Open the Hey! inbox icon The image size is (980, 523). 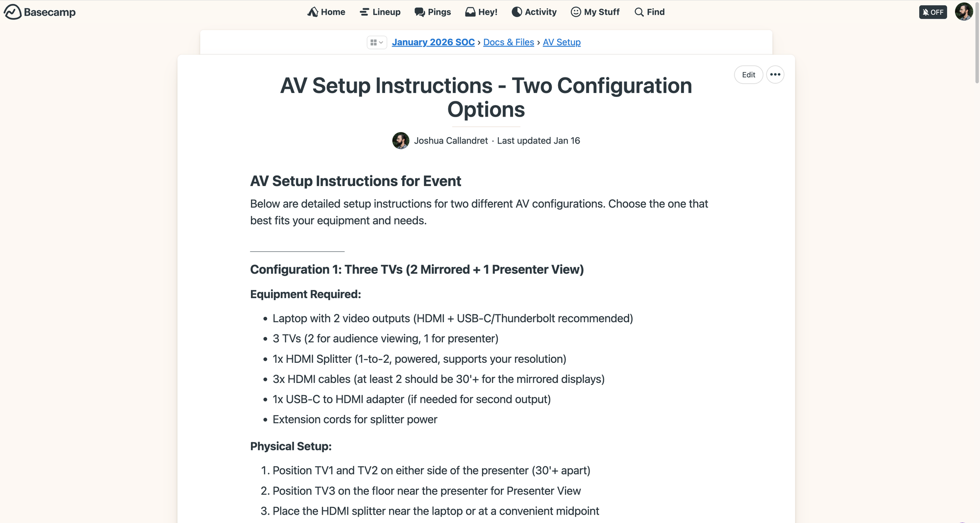470,12
